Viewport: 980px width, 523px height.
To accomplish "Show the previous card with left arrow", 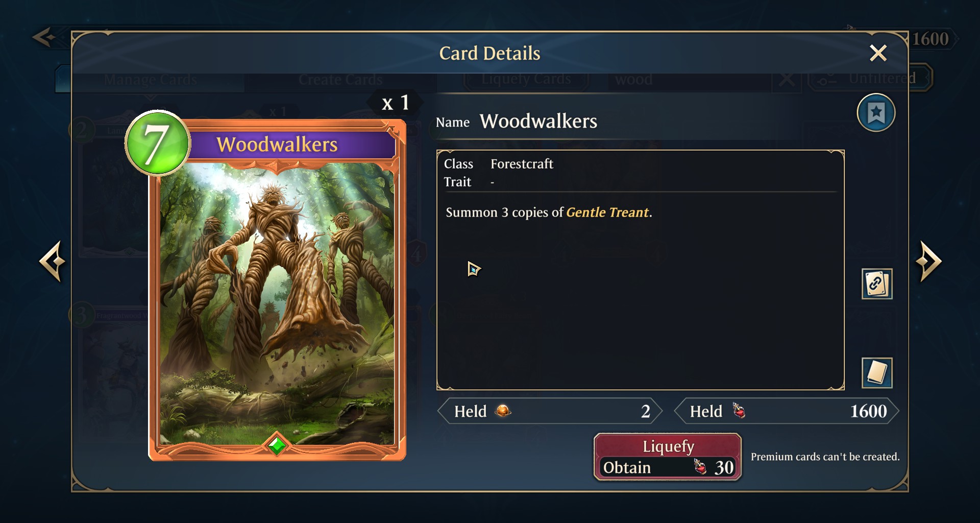I will pyautogui.click(x=53, y=261).
